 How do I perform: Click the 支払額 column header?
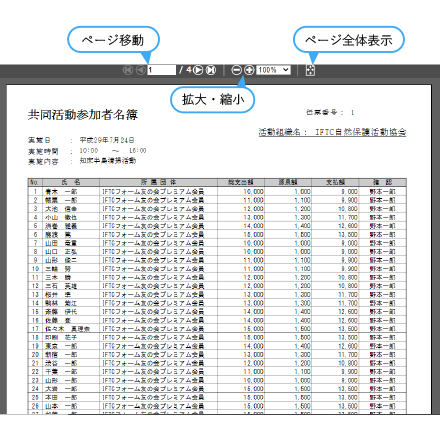[335, 182]
